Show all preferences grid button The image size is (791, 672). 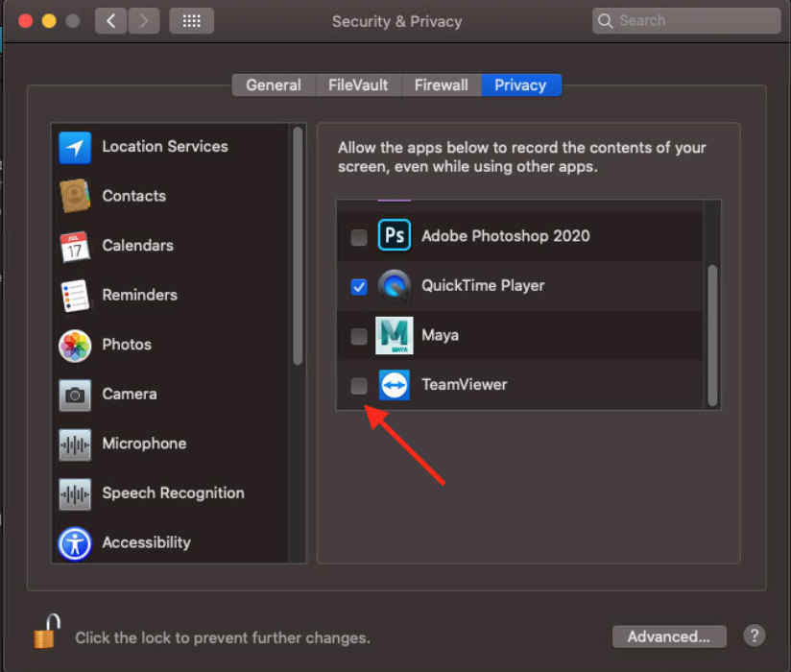[x=192, y=21]
